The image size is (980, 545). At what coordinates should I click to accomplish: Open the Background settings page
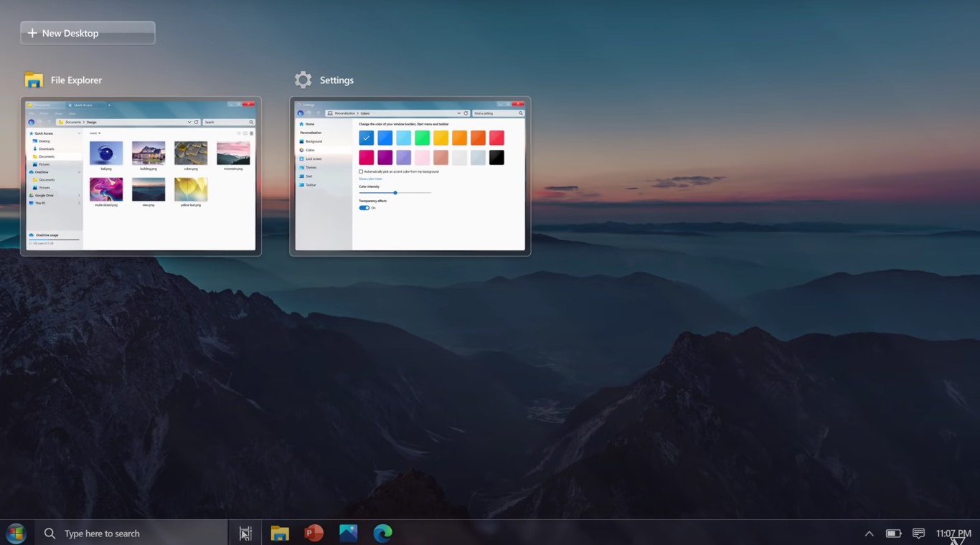314,141
